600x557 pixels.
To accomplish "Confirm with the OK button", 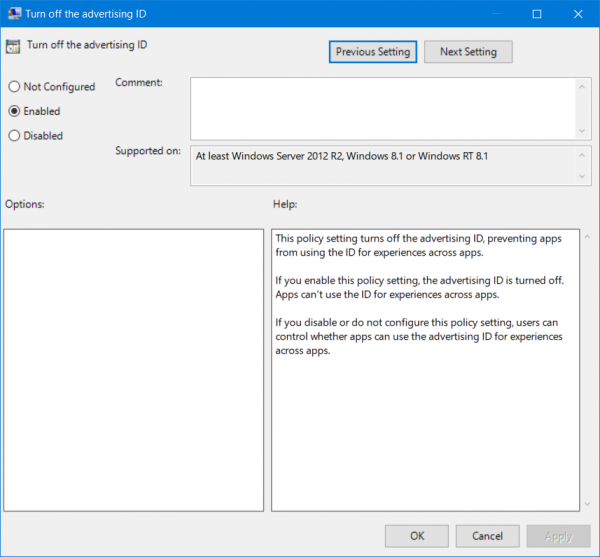I will coord(417,536).
